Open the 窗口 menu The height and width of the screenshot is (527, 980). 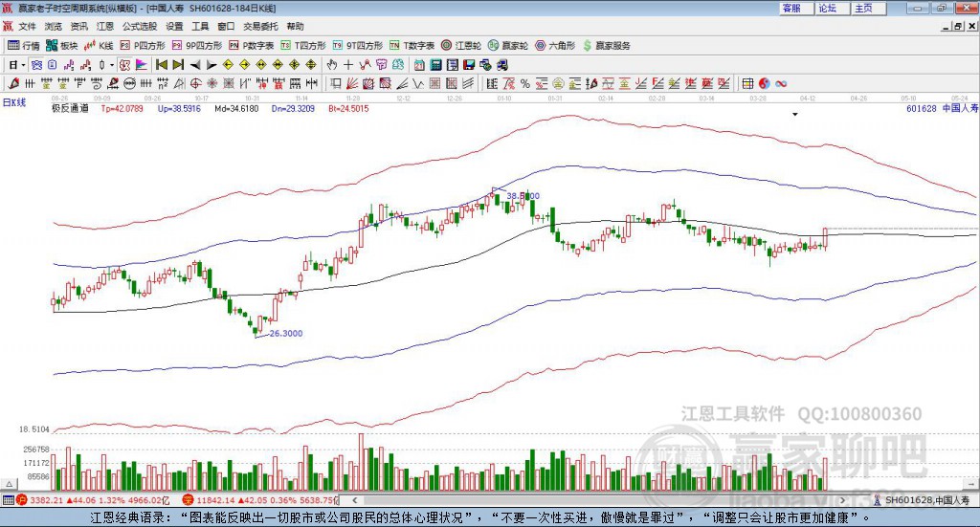point(226,26)
